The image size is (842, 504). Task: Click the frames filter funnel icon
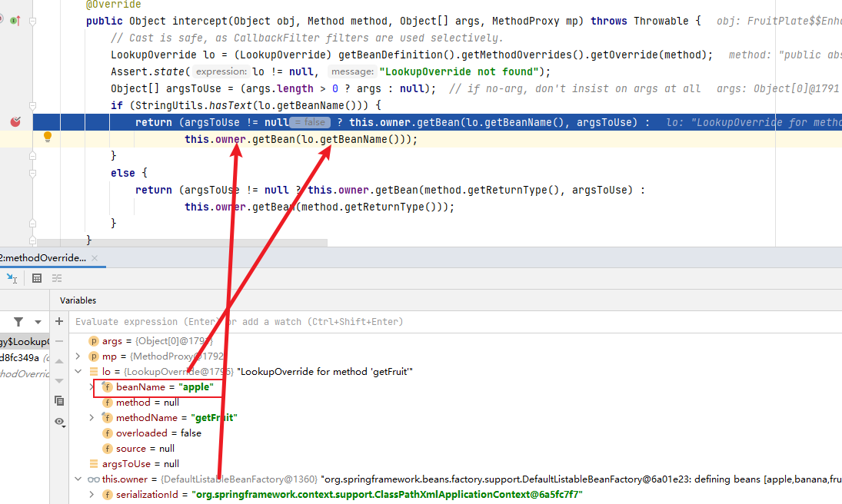click(18, 321)
